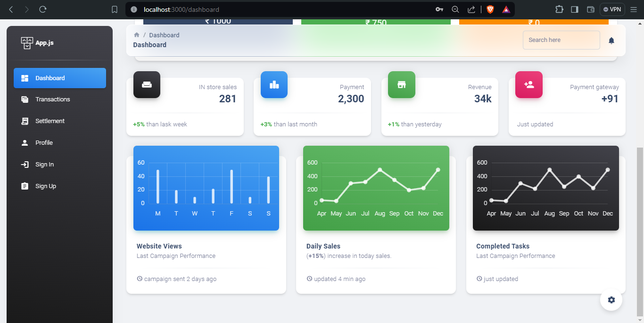Select the Dashboard laptop stat icon
Viewport: 644px width, 323px height.
[147, 85]
